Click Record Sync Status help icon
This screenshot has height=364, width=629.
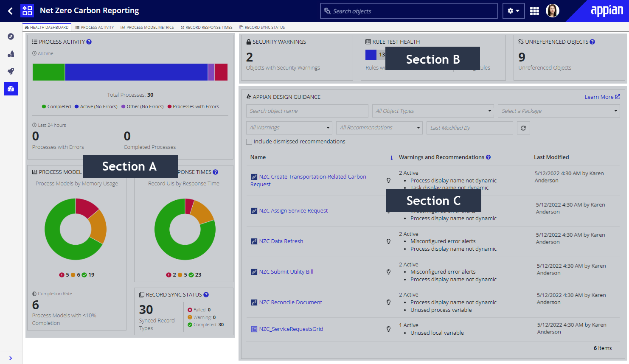(x=206, y=294)
